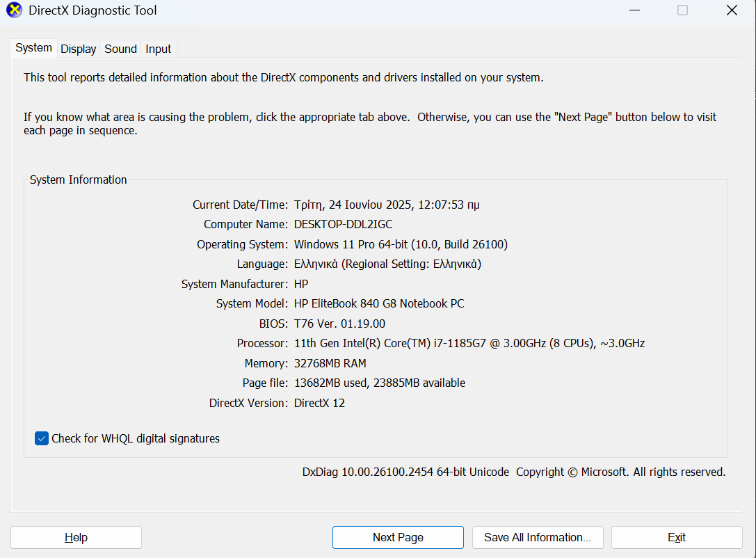756x558 pixels.
Task: Select computer name DESKTOP-DDL2IGC text
Action: pos(344,224)
